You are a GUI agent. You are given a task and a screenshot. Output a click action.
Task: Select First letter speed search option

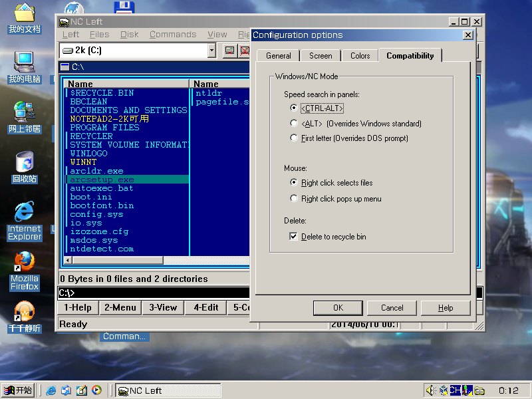click(295, 138)
